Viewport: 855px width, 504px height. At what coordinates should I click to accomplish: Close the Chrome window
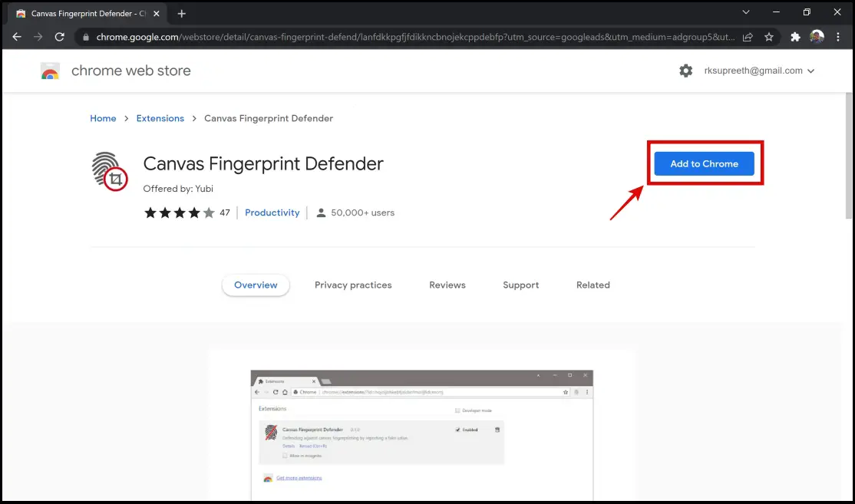(x=837, y=12)
